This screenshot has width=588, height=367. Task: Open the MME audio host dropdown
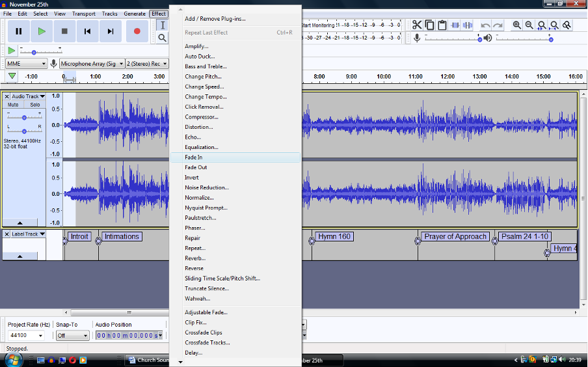point(26,64)
